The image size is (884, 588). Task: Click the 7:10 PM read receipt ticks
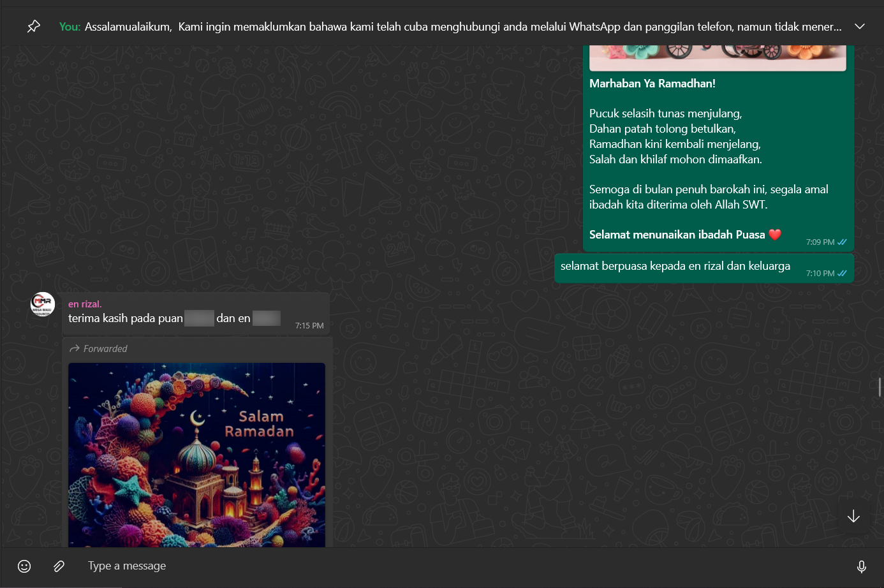coord(842,274)
